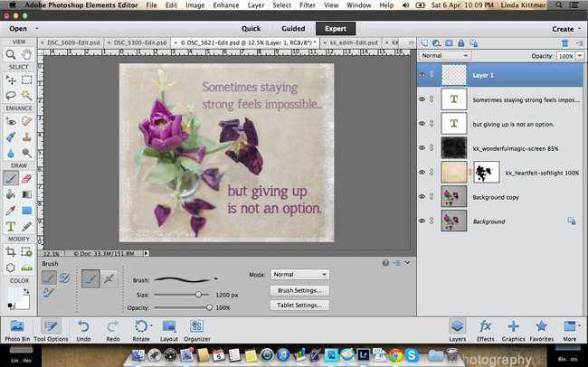Select the Recompose tool
This screenshot has height=367, width=588.
[x=26, y=251]
